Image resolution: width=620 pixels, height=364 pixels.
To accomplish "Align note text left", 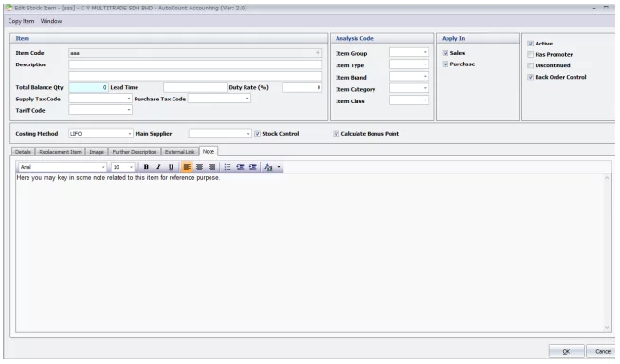I will 187,167.
